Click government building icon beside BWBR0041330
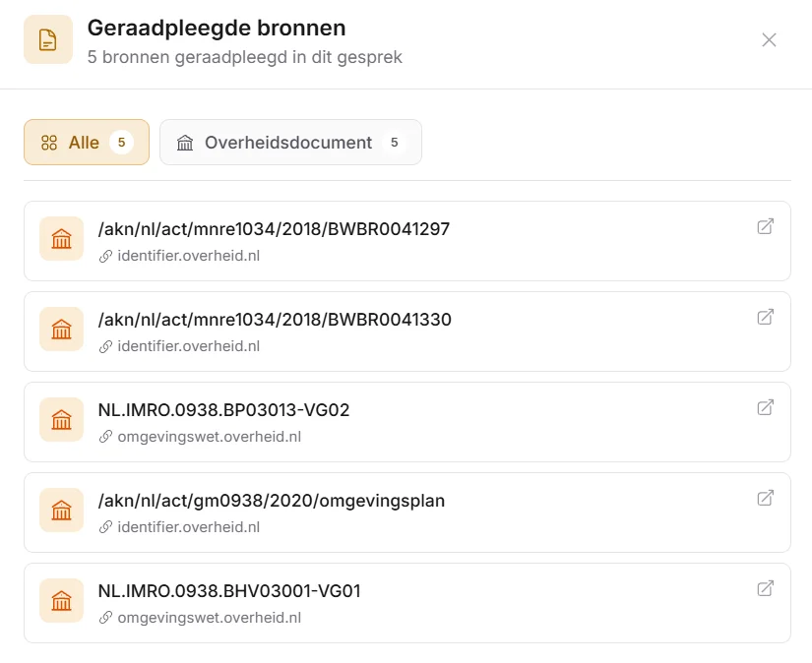812x663 pixels. (61, 330)
